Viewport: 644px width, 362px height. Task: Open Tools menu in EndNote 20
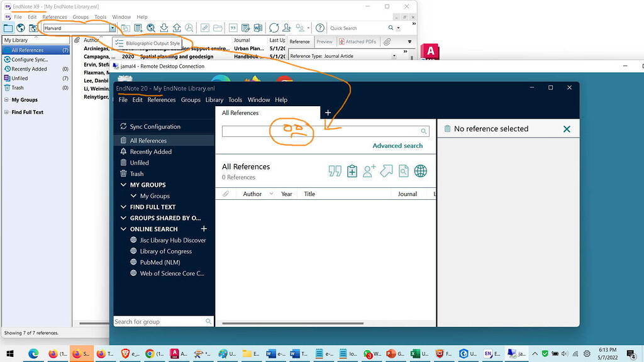[235, 100]
